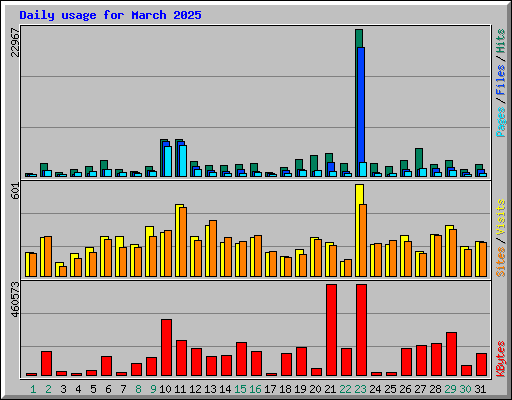
Task: Click the yellow Visits bar for day 9
Action: 148,251
